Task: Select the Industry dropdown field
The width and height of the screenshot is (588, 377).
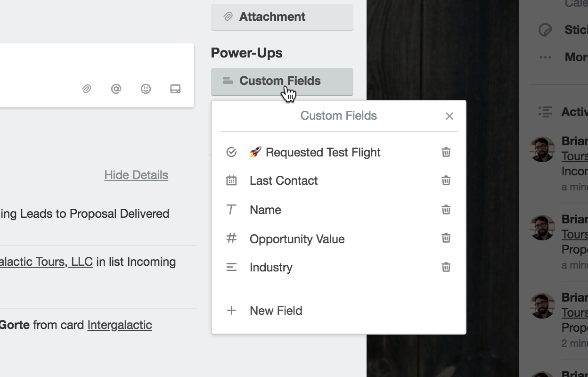Action: tap(271, 267)
